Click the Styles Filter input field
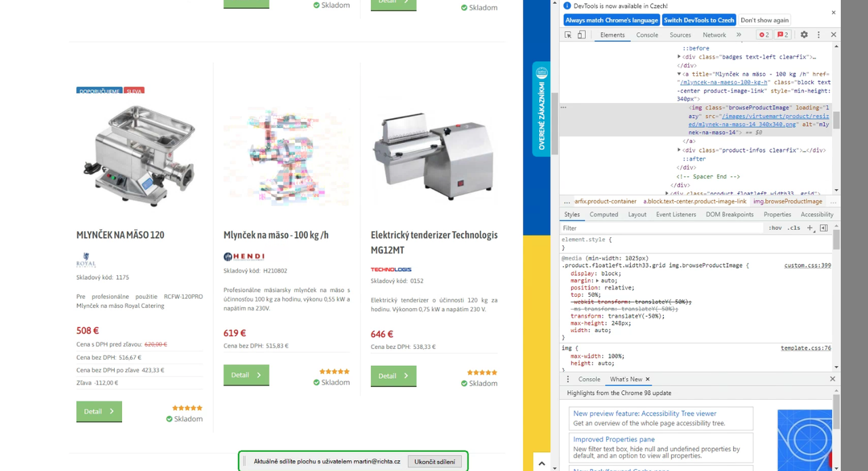The image size is (868, 471). click(662, 228)
